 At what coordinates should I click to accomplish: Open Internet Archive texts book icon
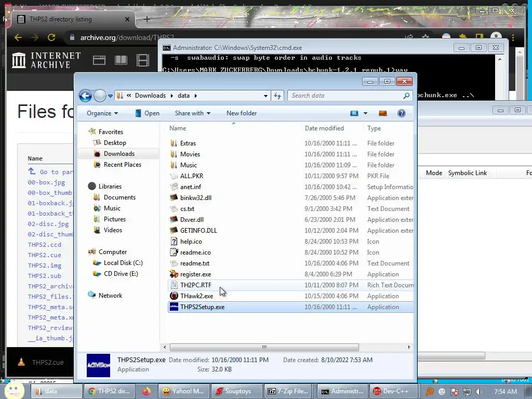121,60
